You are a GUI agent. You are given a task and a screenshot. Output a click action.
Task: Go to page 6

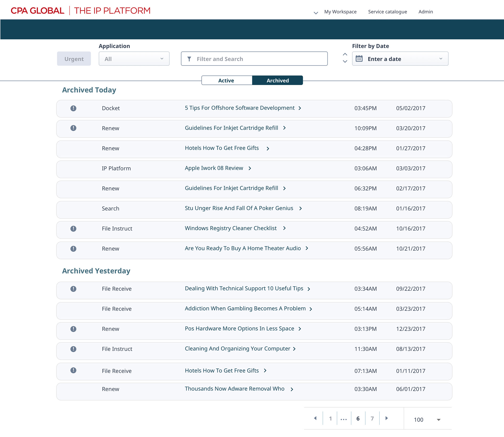click(x=358, y=419)
